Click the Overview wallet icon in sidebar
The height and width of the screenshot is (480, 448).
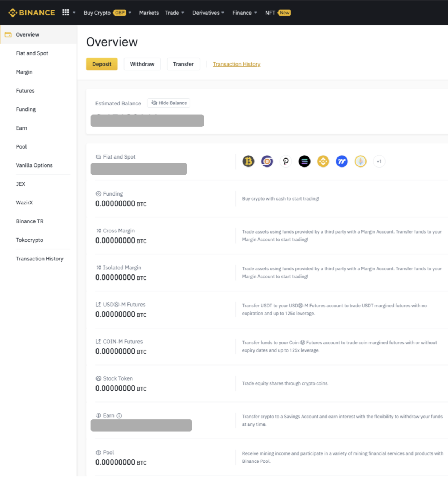click(x=8, y=34)
